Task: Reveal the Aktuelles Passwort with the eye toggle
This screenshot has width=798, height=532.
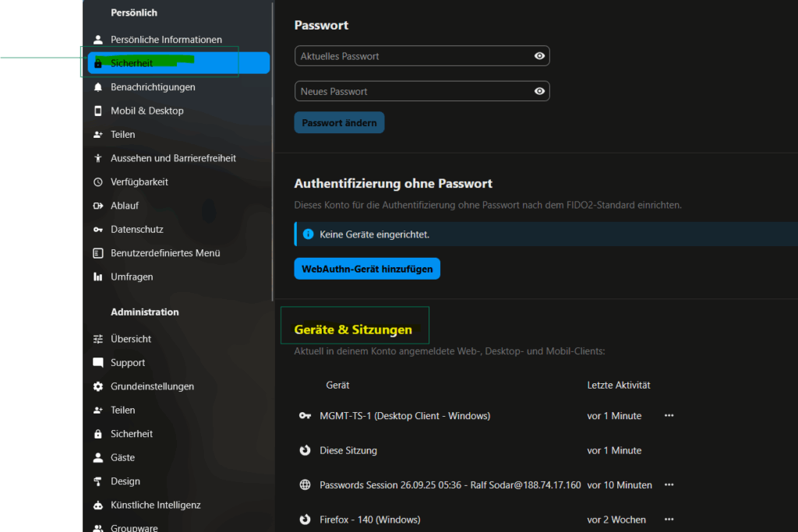Action: (x=538, y=55)
